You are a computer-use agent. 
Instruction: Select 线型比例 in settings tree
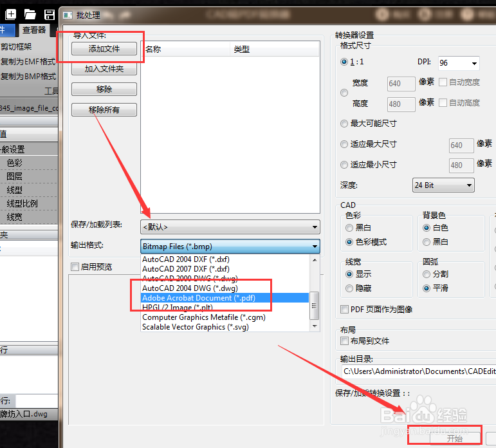tap(22, 203)
